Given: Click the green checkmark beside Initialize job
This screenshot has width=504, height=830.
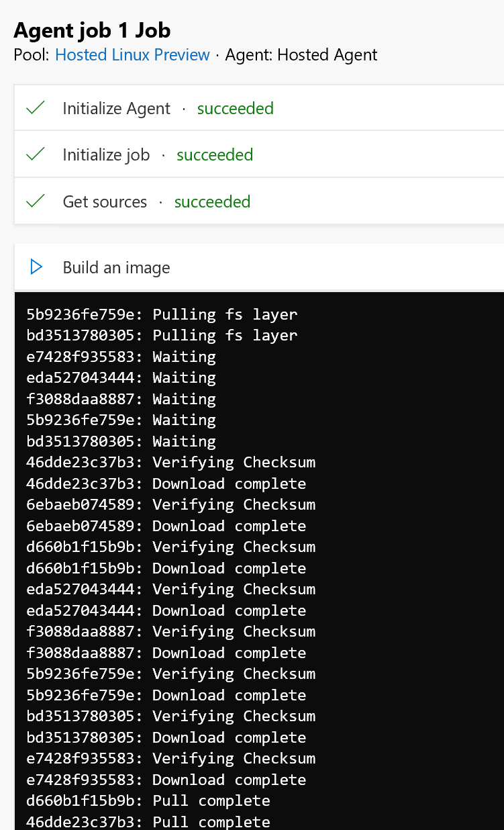Looking at the screenshot, I should [x=35, y=154].
